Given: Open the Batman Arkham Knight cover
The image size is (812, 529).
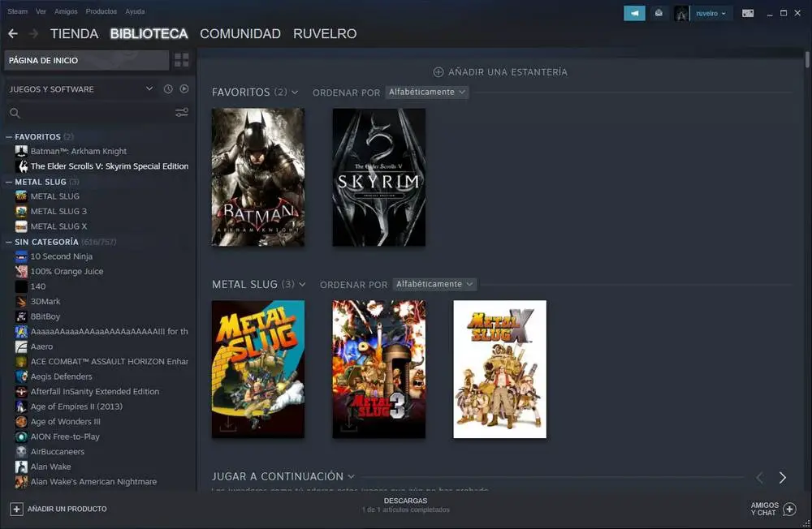Looking at the screenshot, I should click(x=258, y=177).
